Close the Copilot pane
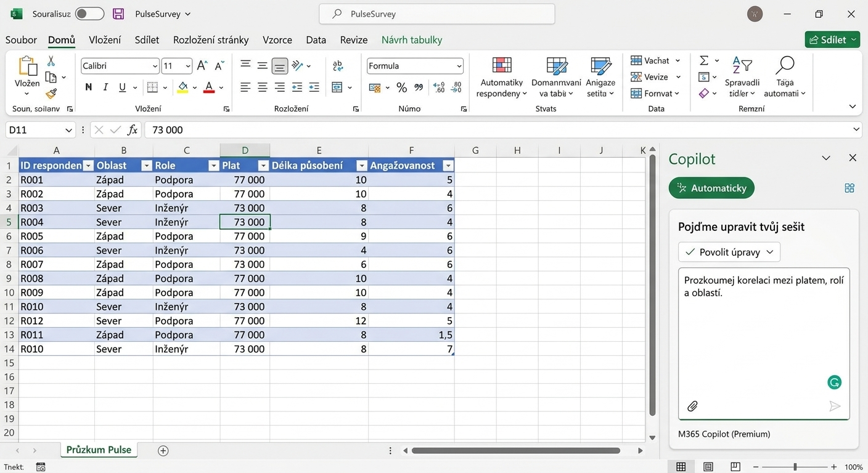This screenshot has width=868, height=473. [x=853, y=158]
